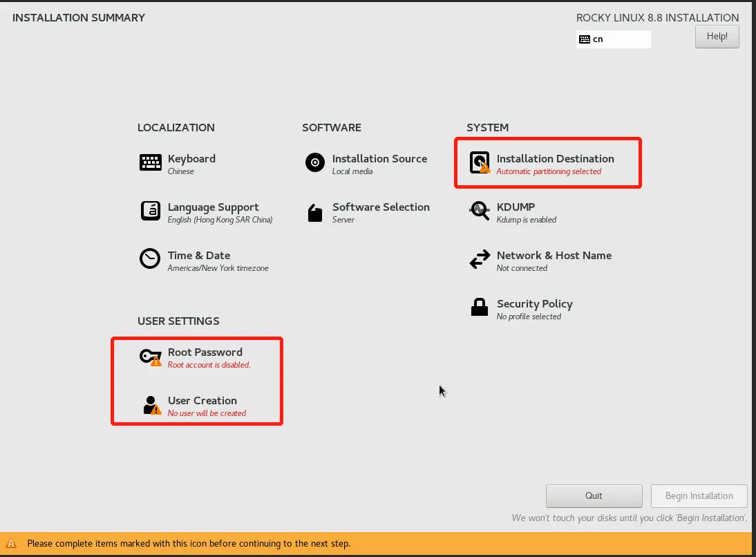This screenshot has width=756, height=557.
Task: Click 'Americas/New York timezone' text
Action: tap(218, 268)
